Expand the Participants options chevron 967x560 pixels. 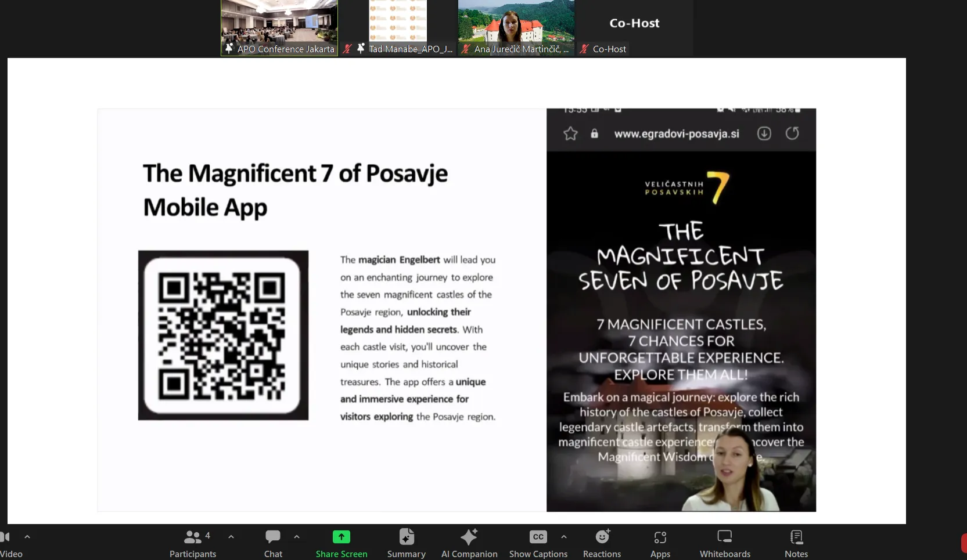231,537
